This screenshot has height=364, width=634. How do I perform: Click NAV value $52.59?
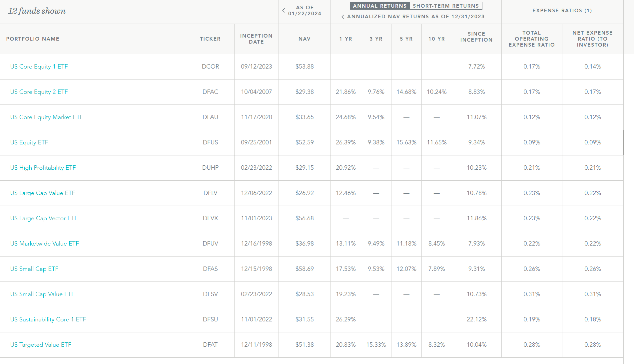click(305, 142)
